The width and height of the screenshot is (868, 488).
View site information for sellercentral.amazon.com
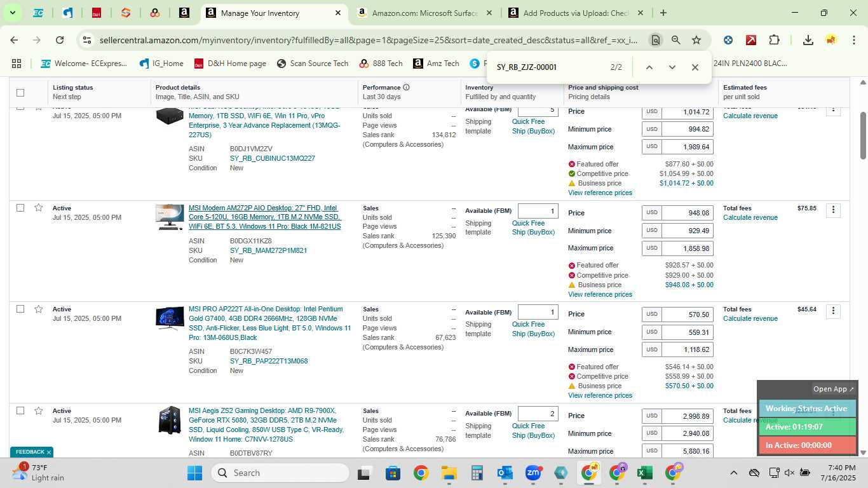tap(87, 40)
